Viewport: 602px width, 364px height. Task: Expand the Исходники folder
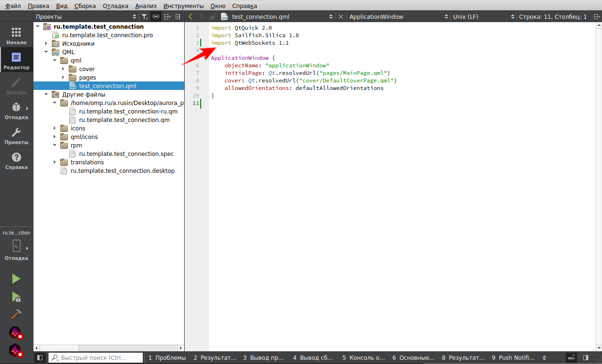pos(46,44)
